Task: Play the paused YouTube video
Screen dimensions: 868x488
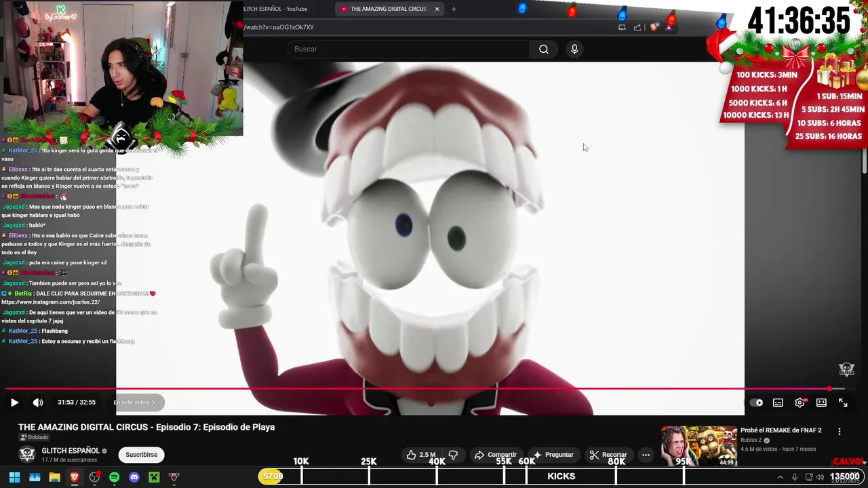Action: tap(14, 403)
